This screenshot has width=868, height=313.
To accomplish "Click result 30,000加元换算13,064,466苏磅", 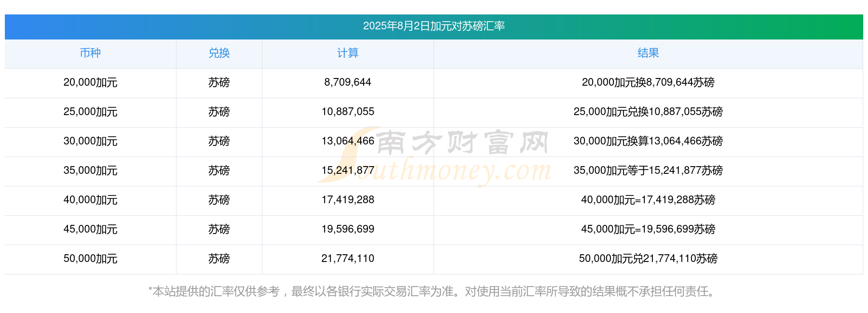I will tap(648, 141).
